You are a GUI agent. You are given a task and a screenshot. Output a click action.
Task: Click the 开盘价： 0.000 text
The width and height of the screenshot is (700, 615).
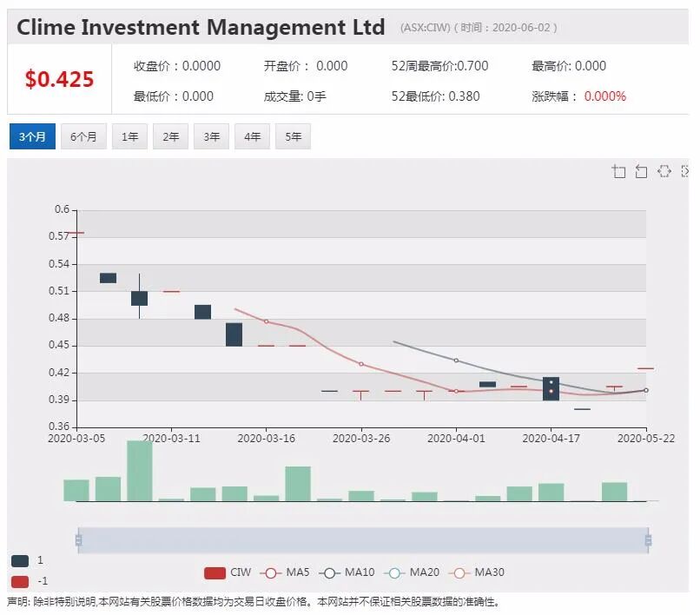306,66
